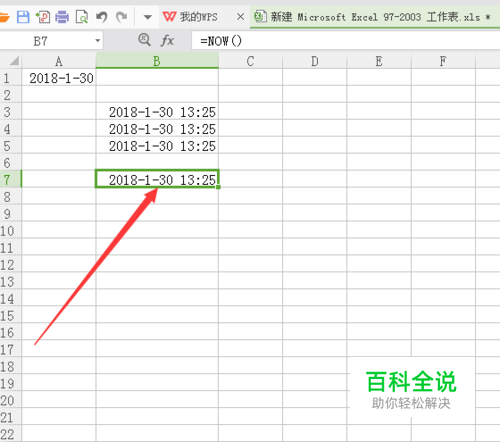This screenshot has height=442, width=500.
Task: Select column F header
Action: coord(443,61)
